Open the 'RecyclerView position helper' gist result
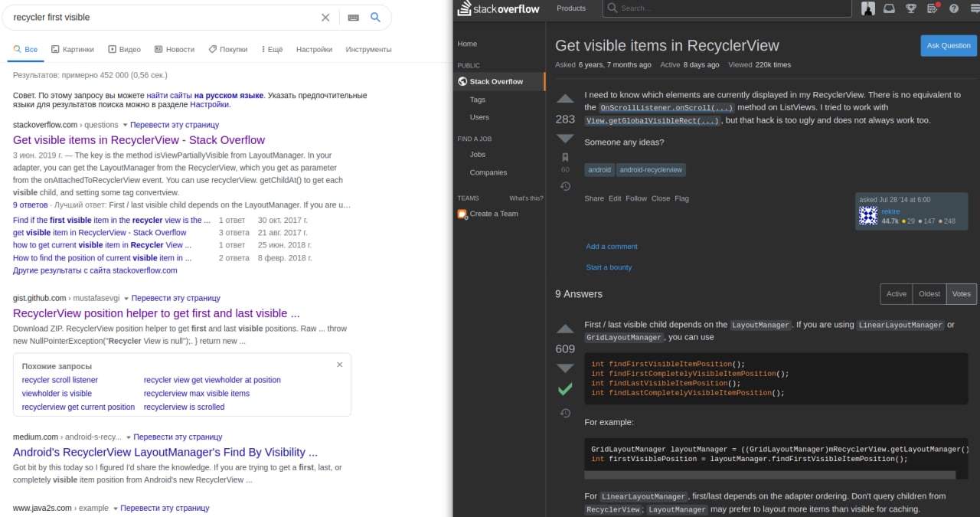 point(156,313)
